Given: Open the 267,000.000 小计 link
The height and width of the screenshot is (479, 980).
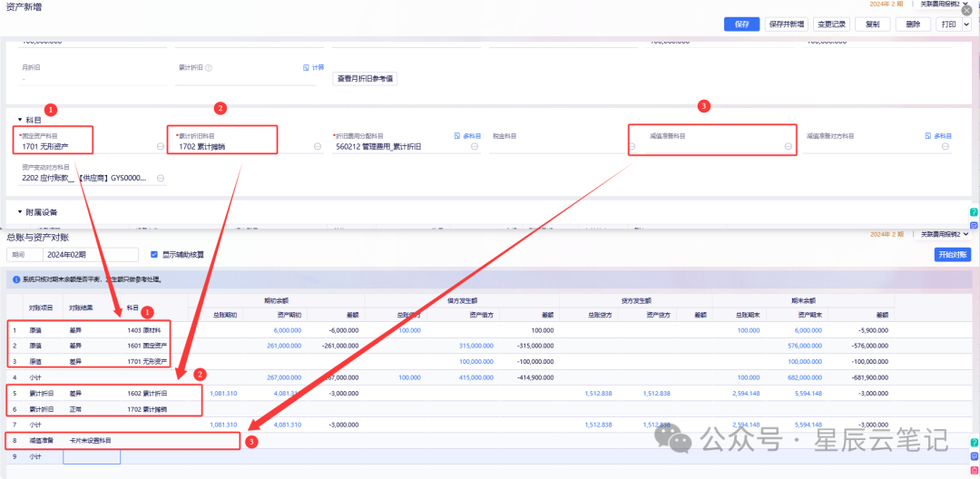Looking at the screenshot, I should coord(284,377).
